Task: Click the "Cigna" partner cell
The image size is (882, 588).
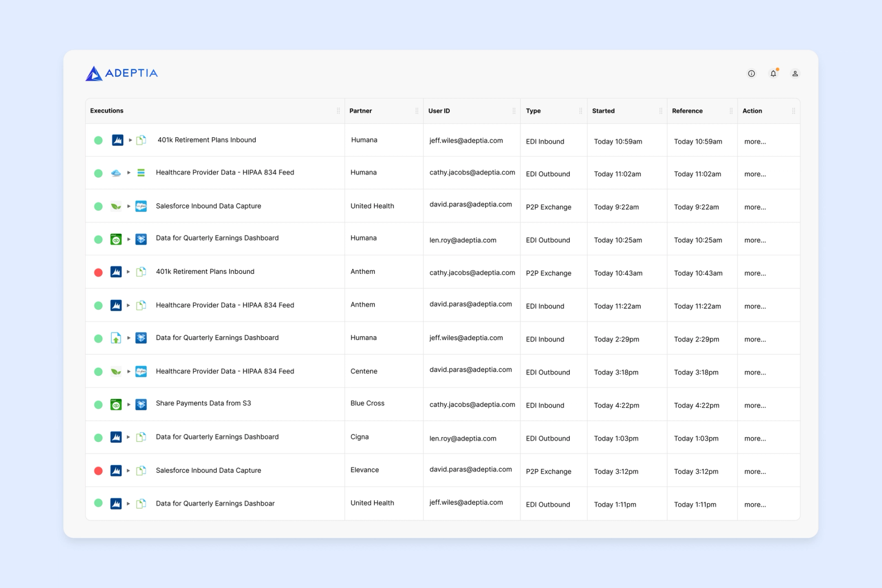Action: (x=360, y=437)
